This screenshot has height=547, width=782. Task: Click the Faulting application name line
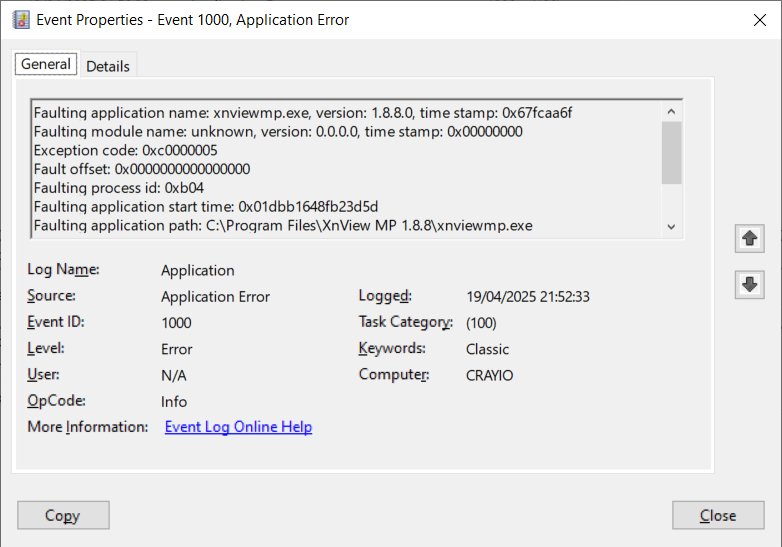pos(303,113)
